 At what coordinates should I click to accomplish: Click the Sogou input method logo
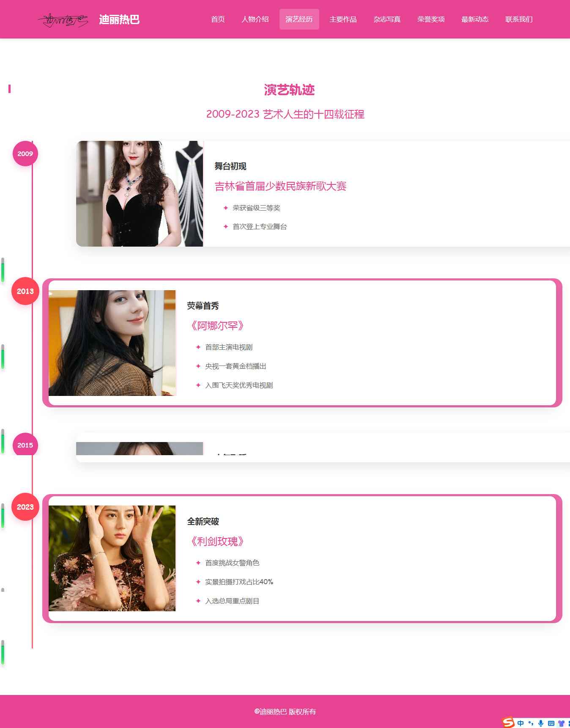coord(508,723)
